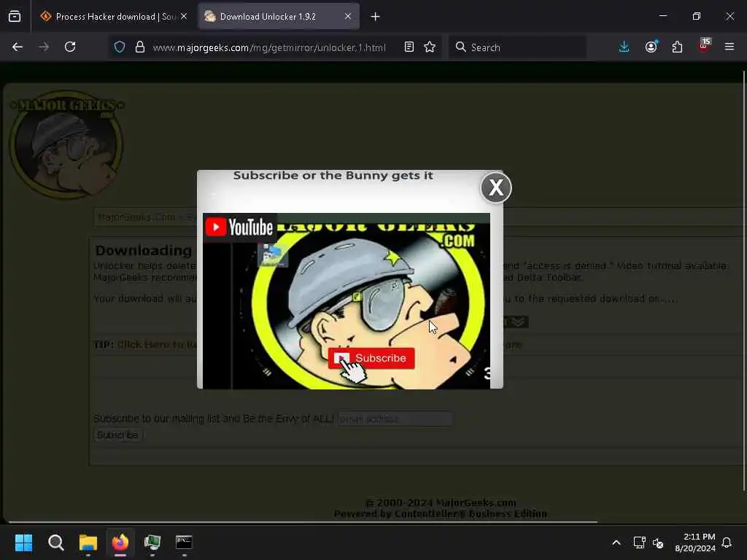The image size is (747, 560).
Task: Open clock showing 2:11 PM
Action: pos(695,542)
